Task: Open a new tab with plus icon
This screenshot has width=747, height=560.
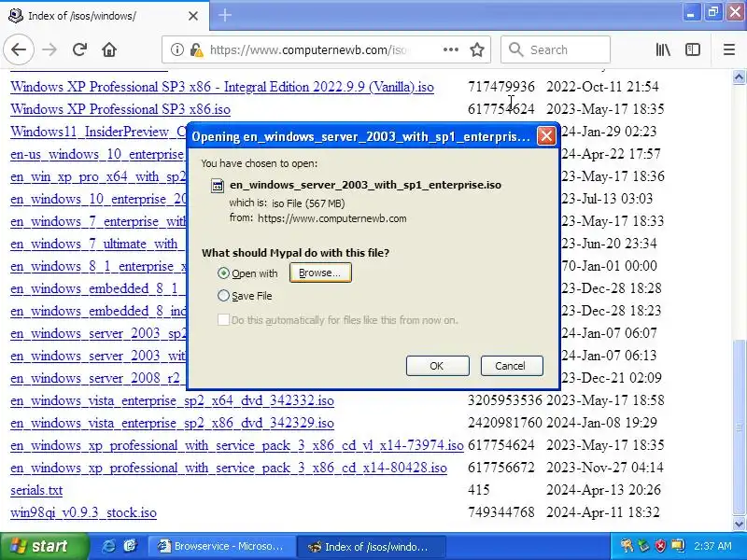Action: [224, 16]
